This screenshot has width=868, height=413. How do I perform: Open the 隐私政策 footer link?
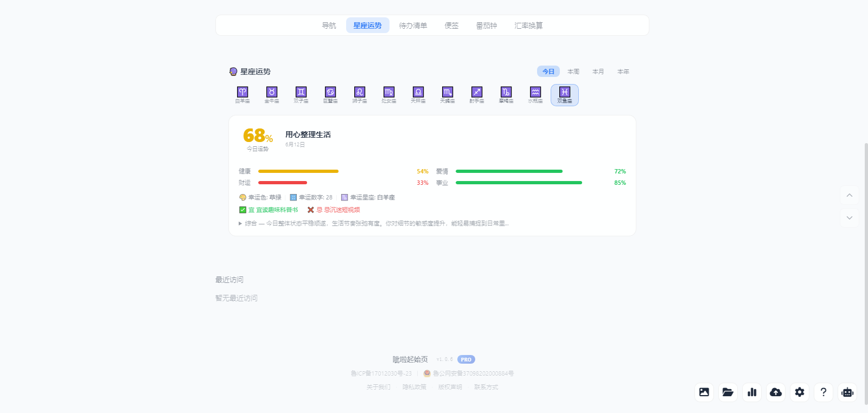coord(414,387)
